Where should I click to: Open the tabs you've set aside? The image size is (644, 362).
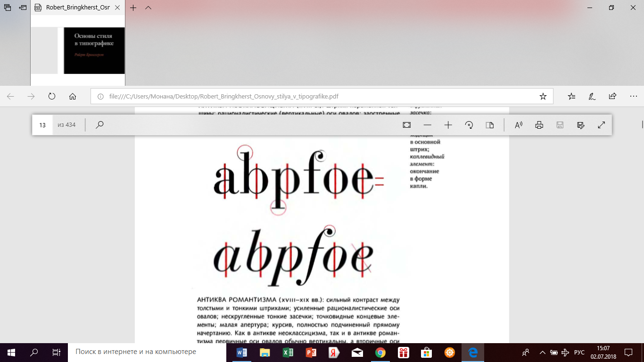[8, 8]
